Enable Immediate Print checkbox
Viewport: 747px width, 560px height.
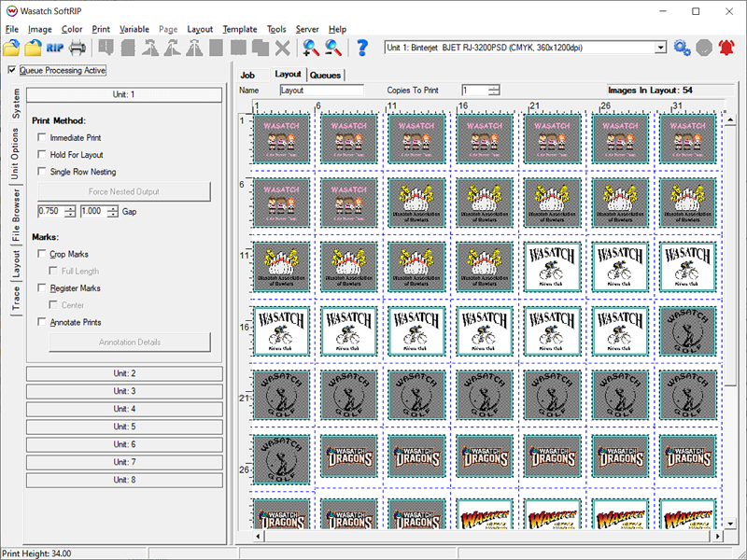pyautogui.click(x=42, y=137)
